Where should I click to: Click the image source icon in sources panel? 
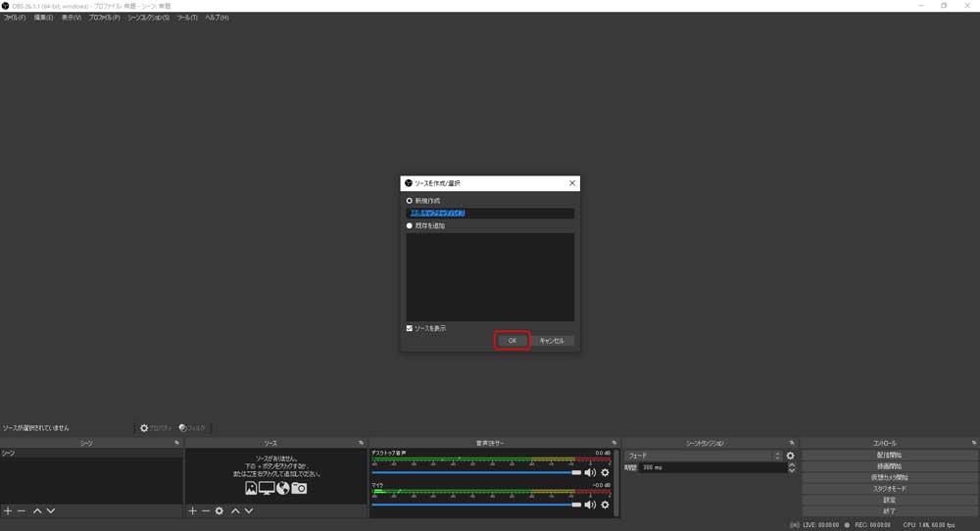pos(251,489)
